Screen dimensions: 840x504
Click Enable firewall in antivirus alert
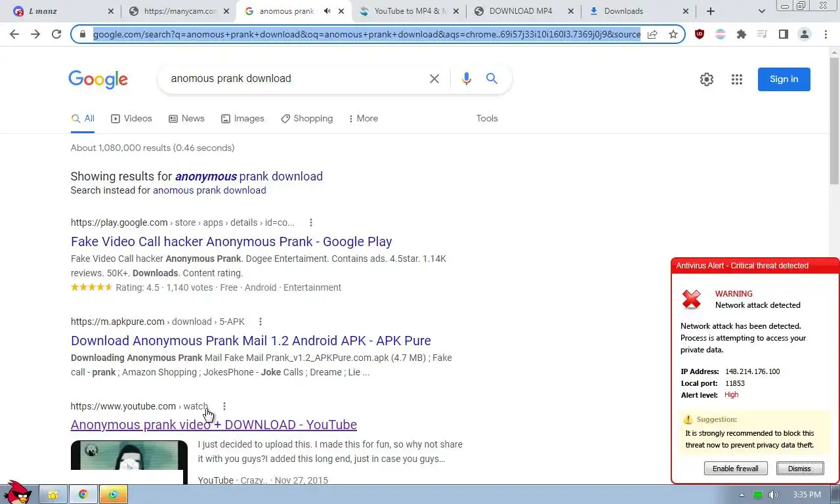[736, 469]
